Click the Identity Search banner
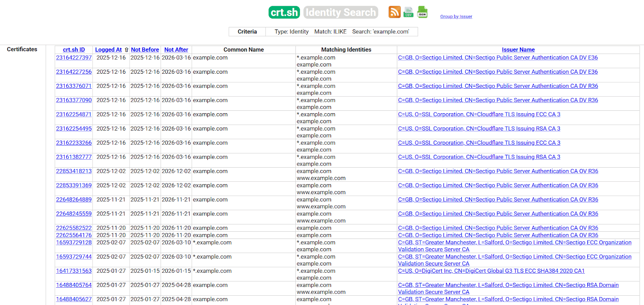Image resolution: width=644 pixels, height=305 pixels. (x=341, y=12)
